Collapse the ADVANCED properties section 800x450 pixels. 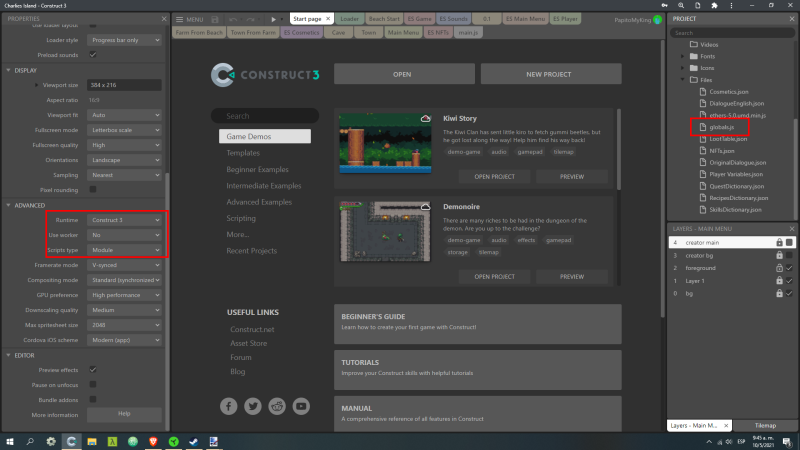(x=8, y=205)
